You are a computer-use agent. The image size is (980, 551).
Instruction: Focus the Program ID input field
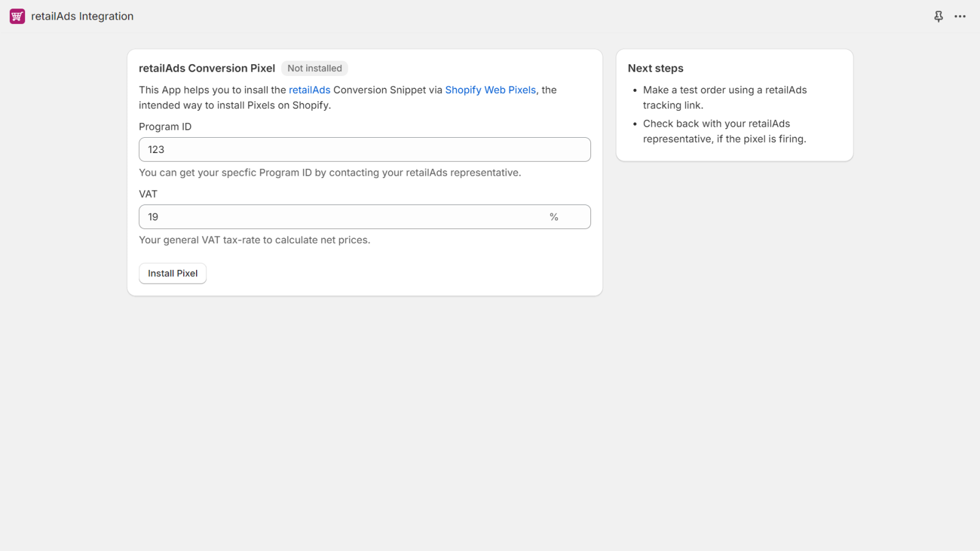click(364, 149)
